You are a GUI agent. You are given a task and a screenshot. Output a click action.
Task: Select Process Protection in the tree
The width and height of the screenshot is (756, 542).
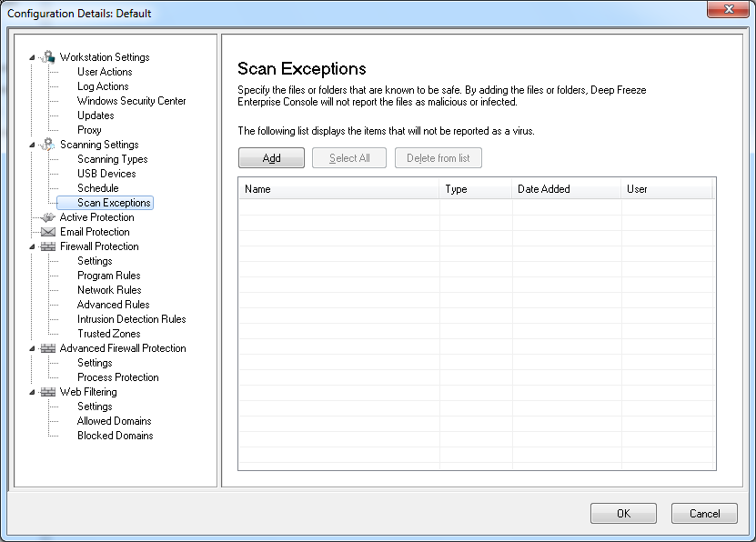click(x=117, y=377)
